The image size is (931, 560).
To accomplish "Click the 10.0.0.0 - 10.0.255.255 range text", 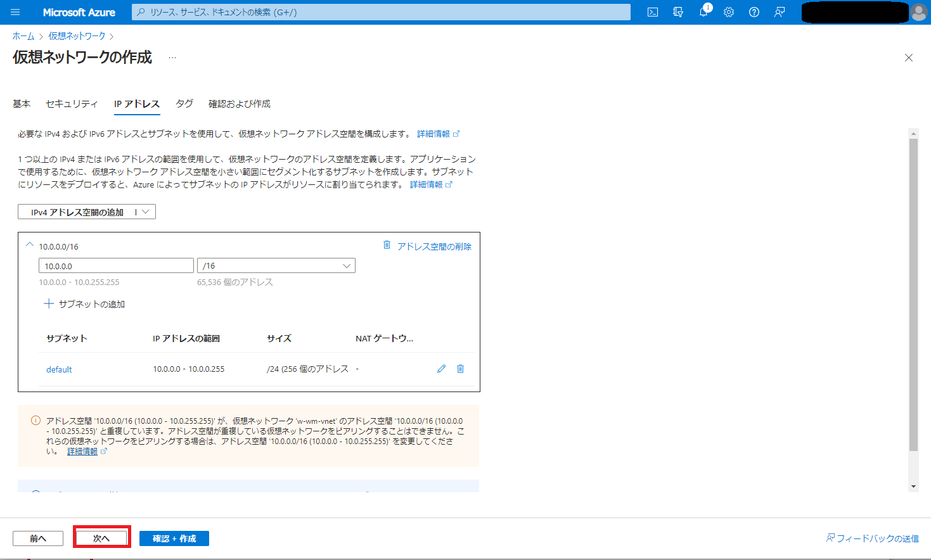I will [x=79, y=282].
